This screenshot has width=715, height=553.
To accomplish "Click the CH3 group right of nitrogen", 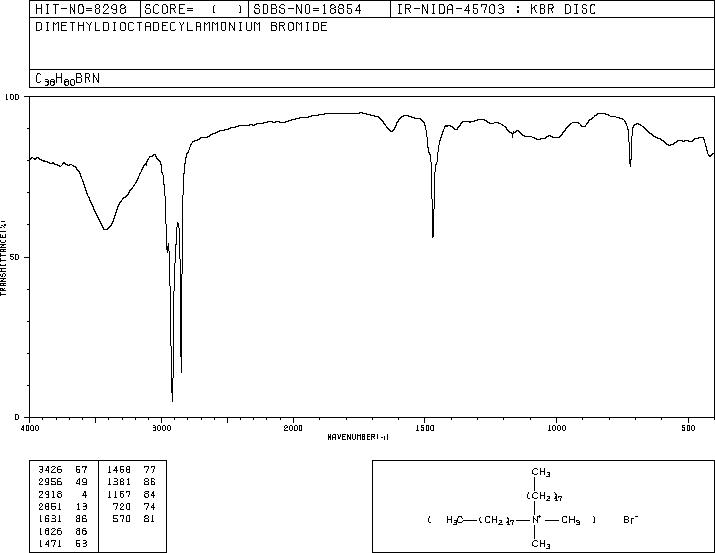I will pyautogui.click(x=570, y=520).
